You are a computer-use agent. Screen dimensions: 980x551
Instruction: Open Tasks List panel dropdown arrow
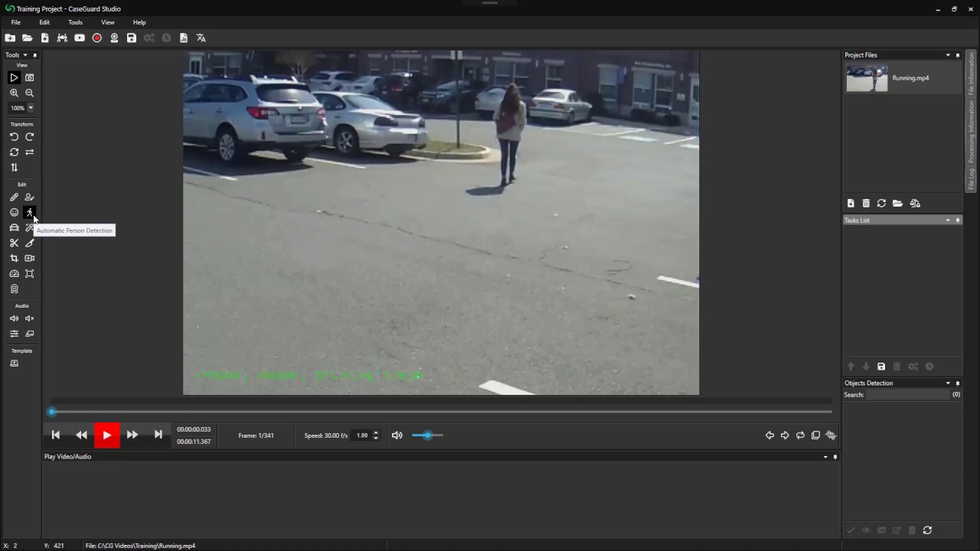point(948,220)
